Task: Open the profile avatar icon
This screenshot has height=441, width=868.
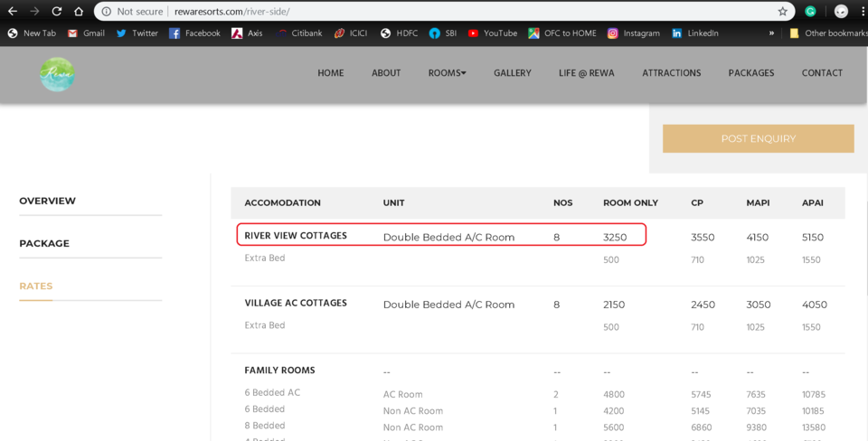Action: tap(841, 11)
